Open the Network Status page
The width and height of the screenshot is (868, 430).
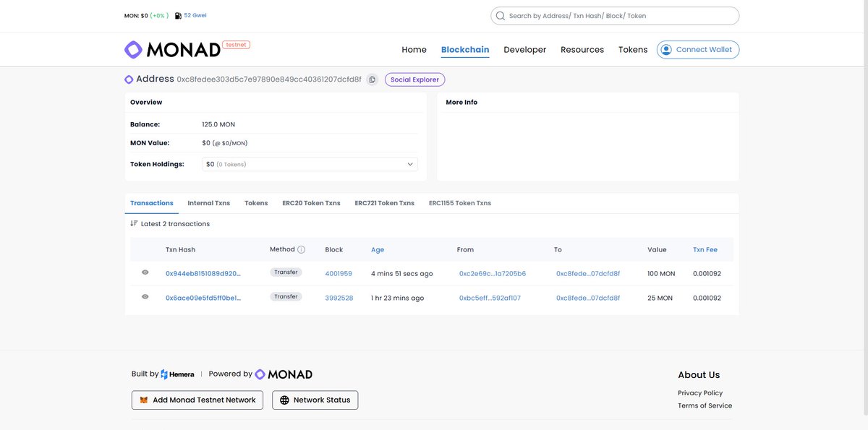coord(315,400)
